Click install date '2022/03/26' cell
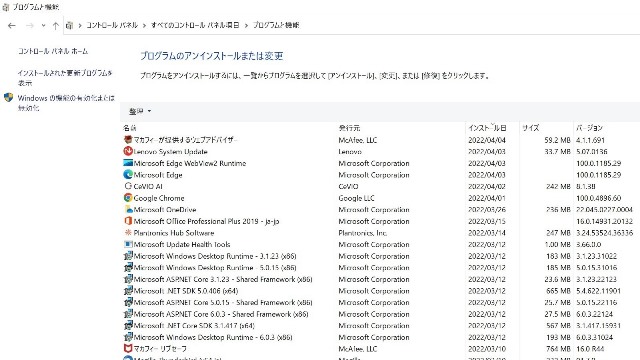The image size is (640, 360). tap(487, 209)
